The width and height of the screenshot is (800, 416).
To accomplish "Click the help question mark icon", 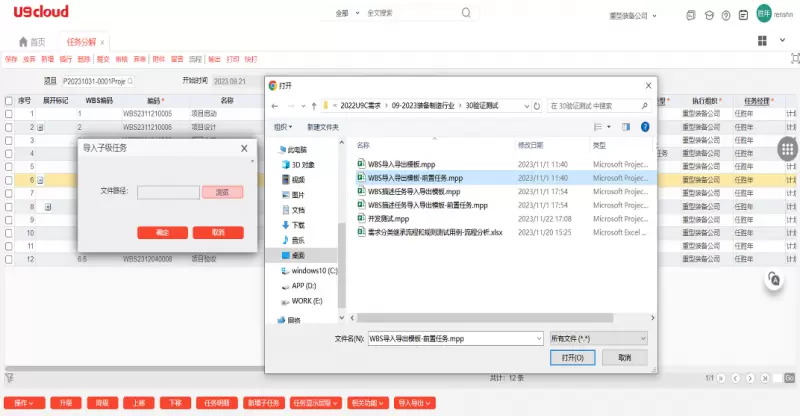I will (x=645, y=127).
